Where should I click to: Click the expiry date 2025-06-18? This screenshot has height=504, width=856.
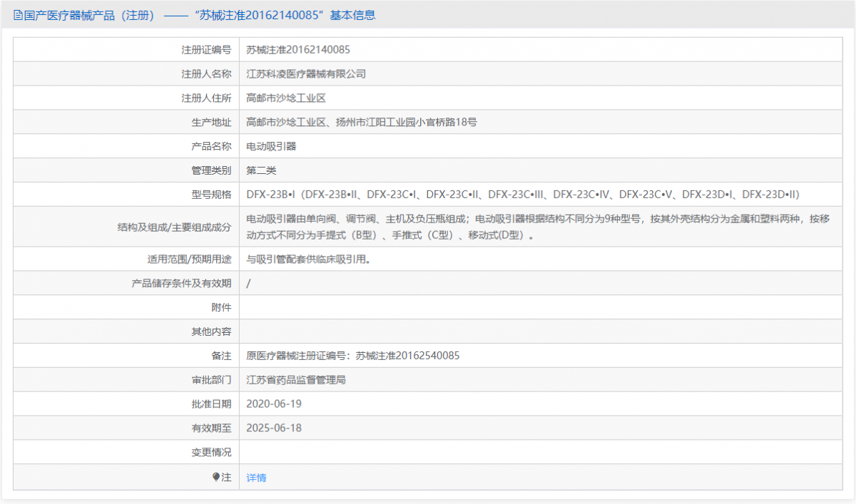(274, 428)
